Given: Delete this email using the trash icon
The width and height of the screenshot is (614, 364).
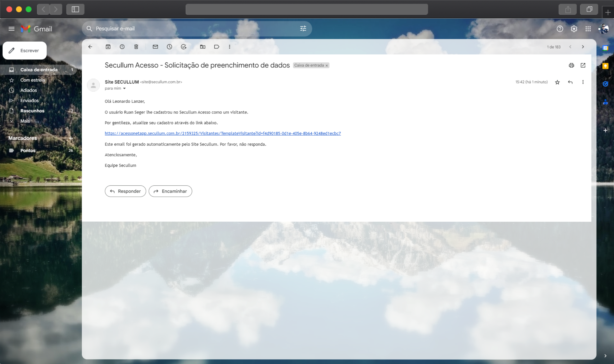Looking at the screenshot, I should (136, 47).
